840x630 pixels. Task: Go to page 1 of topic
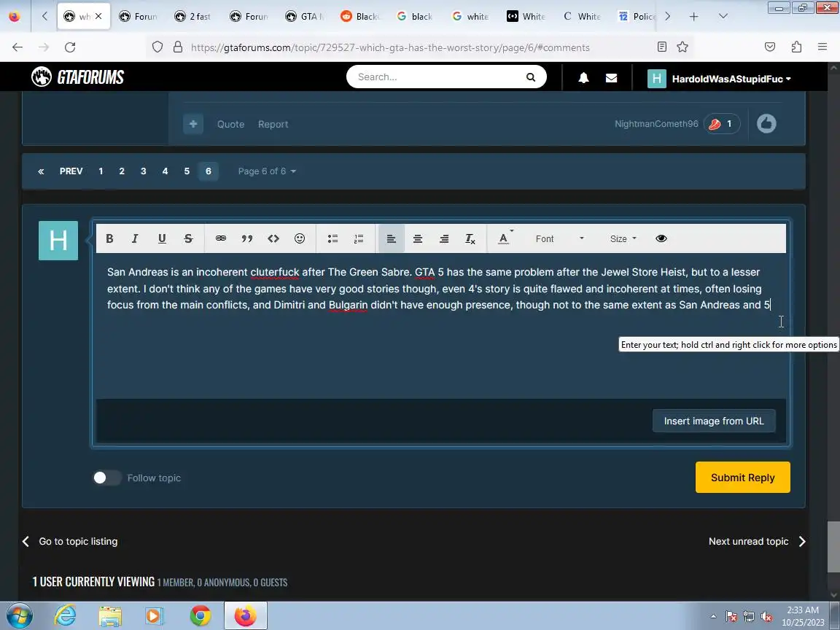[101, 171]
